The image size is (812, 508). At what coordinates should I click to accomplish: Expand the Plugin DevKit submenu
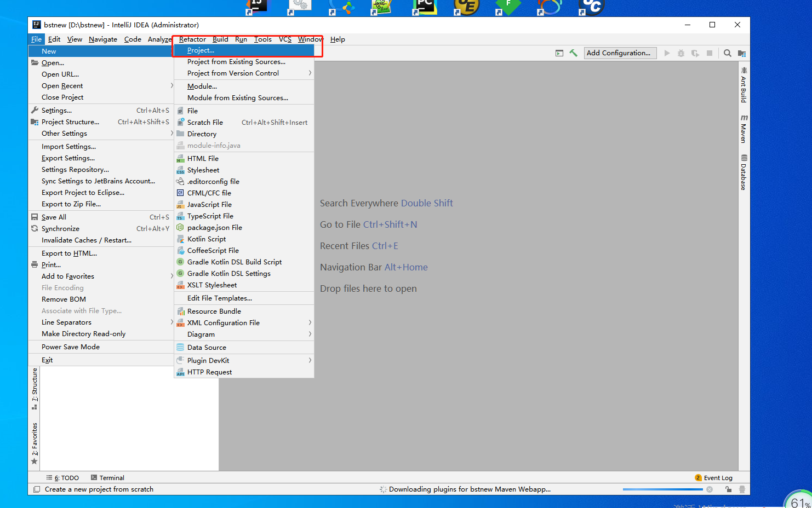pos(244,361)
